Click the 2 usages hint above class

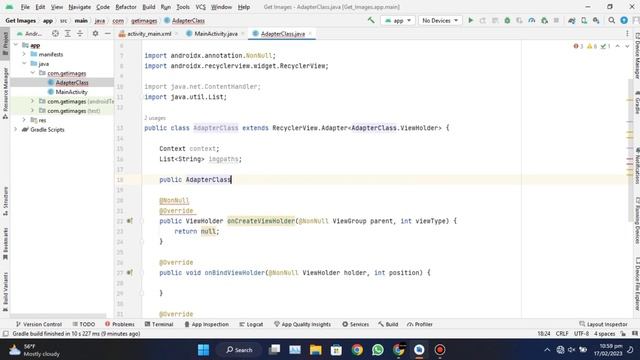click(x=155, y=118)
